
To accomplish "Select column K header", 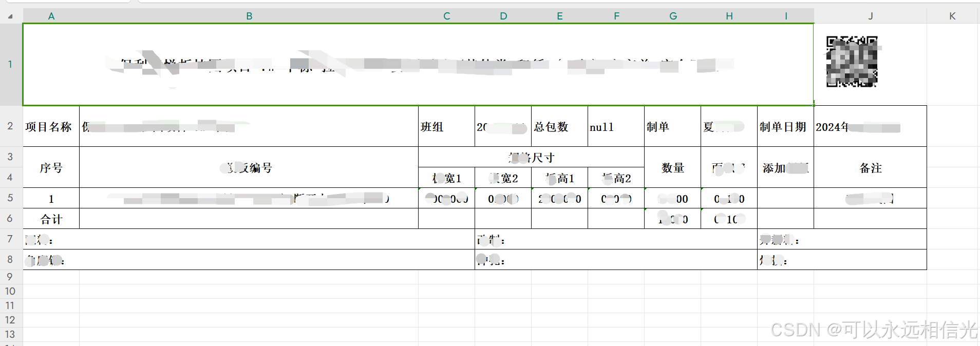I will tap(952, 16).
